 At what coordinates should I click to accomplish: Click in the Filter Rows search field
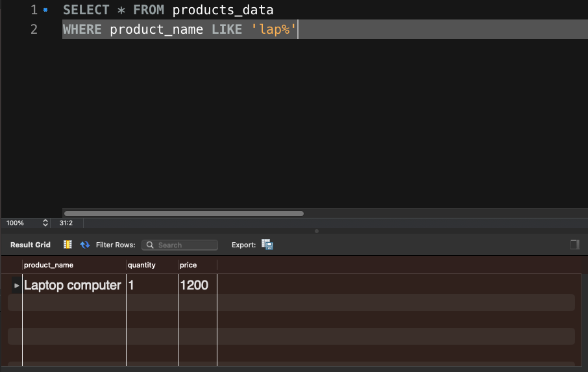186,245
